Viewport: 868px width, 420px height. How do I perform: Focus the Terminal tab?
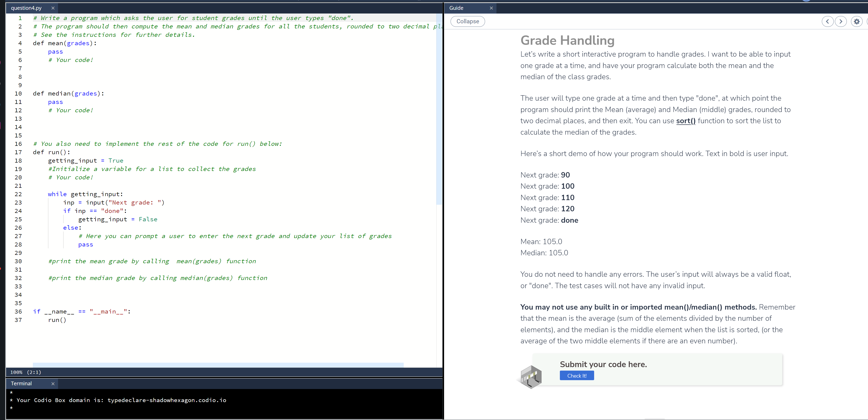click(x=21, y=384)
